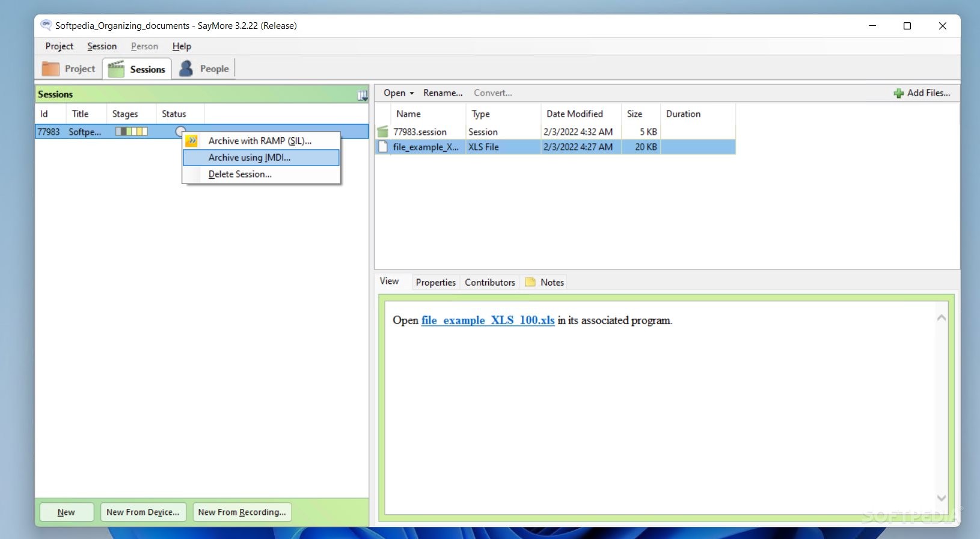The width and height of the screenshot is (980, 539).
Task: Click the XLS document file icon
Action: (x=383, y=147)
